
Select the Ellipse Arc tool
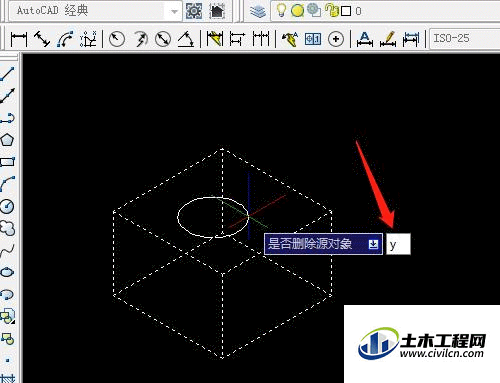click(7, 294)
